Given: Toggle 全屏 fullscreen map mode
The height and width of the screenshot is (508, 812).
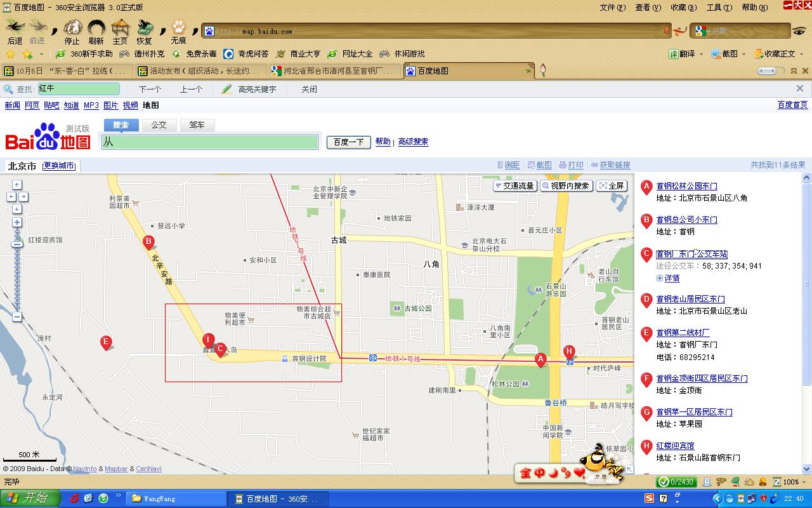Looking at the screenshot, I should [612, 186].
